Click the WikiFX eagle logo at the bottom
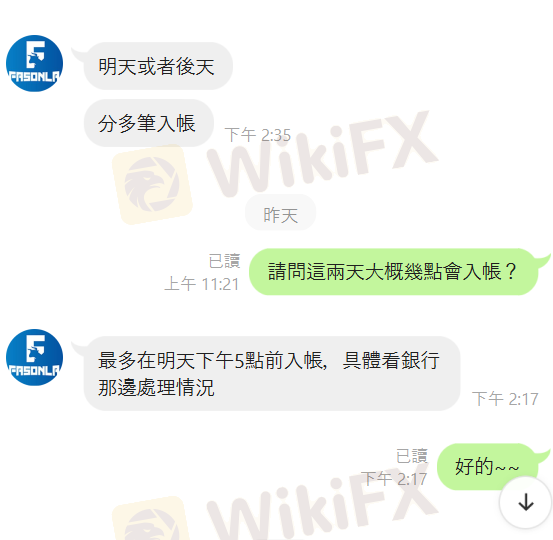The width and height of the screenshot is (553, 540). [x=152, y=518]
